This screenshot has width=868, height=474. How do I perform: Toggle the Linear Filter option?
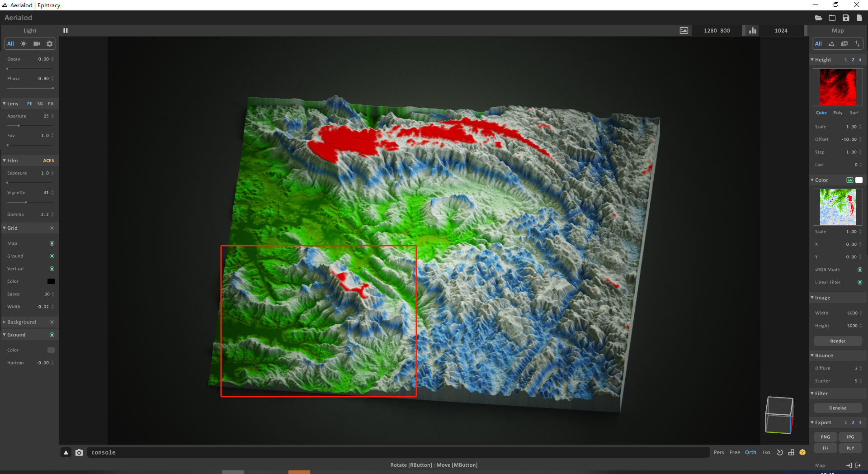859,282
